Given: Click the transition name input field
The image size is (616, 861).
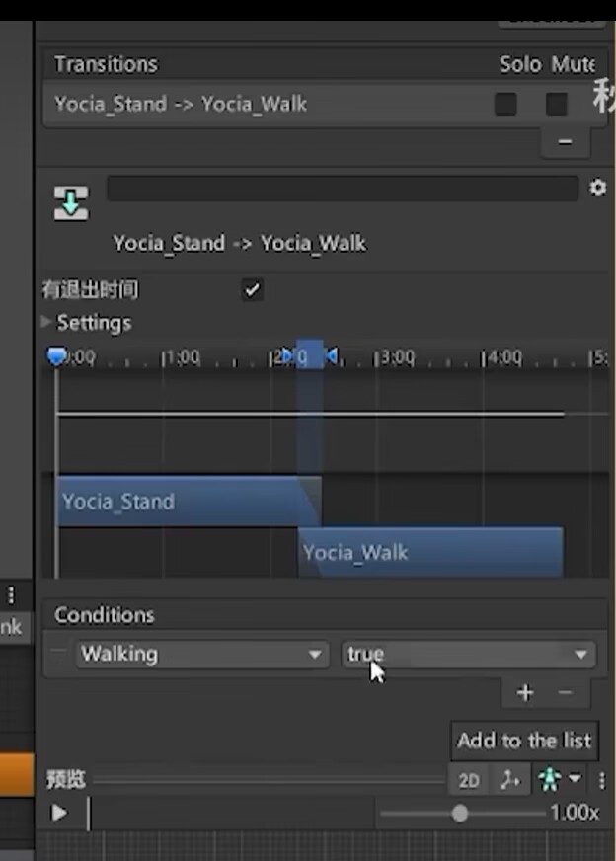Looking at the screenshot, I should (342, 189).
